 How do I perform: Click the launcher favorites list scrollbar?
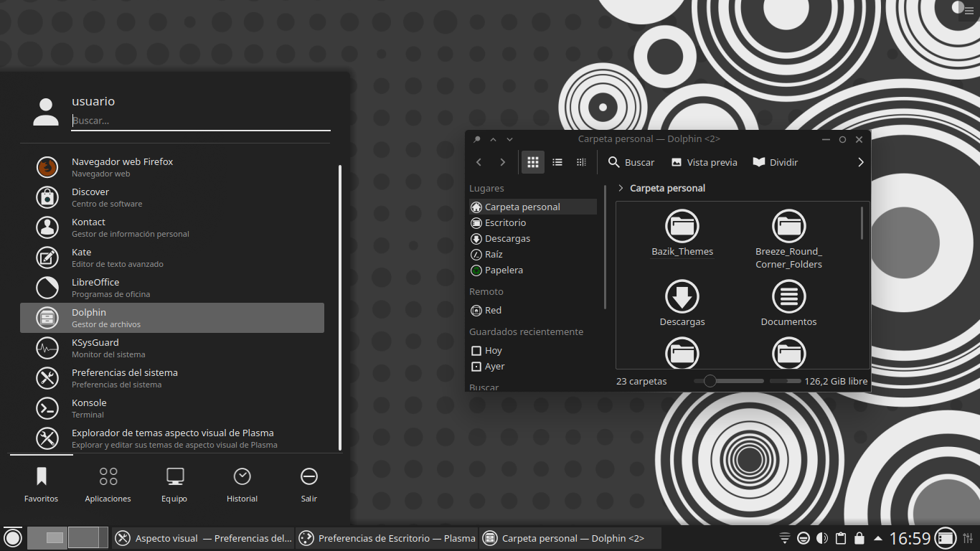tap(340, 307)
